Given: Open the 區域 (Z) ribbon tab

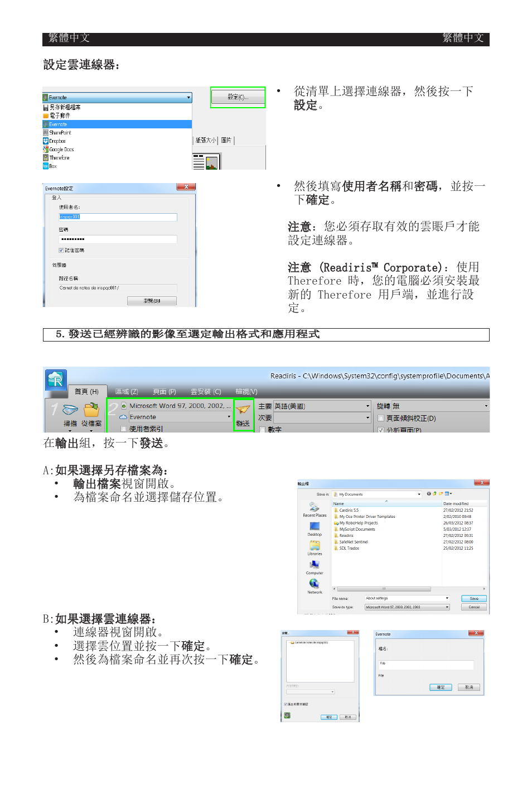Looking at the screenshot, I should coord(127,392).
